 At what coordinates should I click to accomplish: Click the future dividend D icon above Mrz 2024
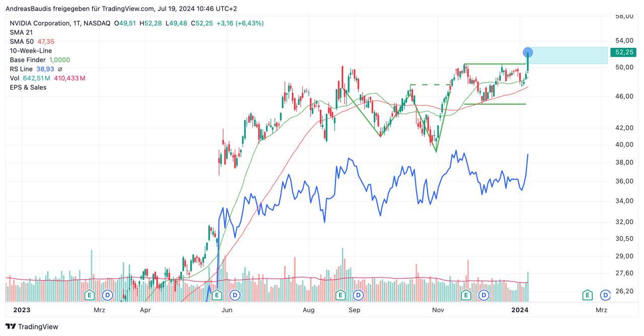pyautogui.click(x=605, y=295)
